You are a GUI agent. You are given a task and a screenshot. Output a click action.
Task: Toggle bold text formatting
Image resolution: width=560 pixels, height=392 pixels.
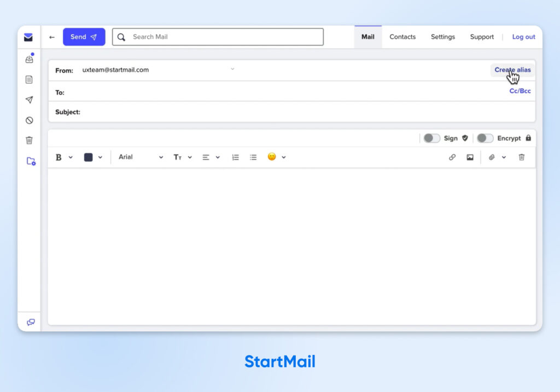point(58,157)
